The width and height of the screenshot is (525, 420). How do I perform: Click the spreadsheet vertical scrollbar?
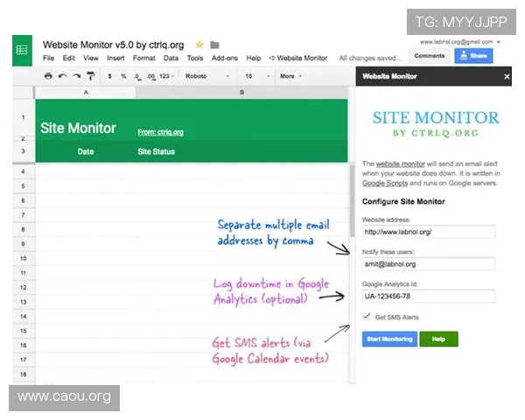[352, 201]
